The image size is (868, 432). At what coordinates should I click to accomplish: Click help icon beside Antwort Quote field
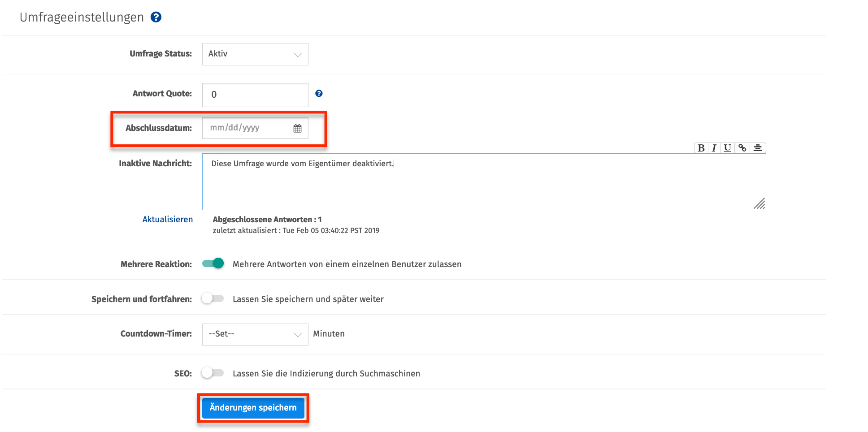click(319, 93)
